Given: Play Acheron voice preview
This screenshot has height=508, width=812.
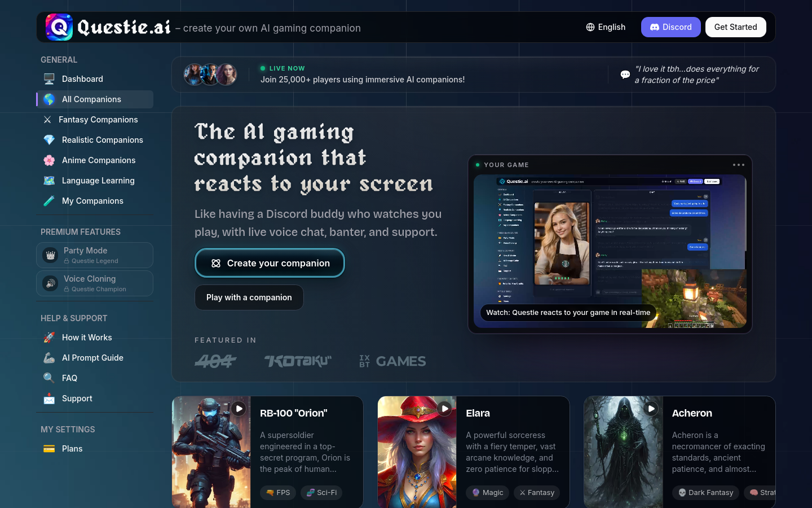Looking at the screenshot, I should pos(651,408).
